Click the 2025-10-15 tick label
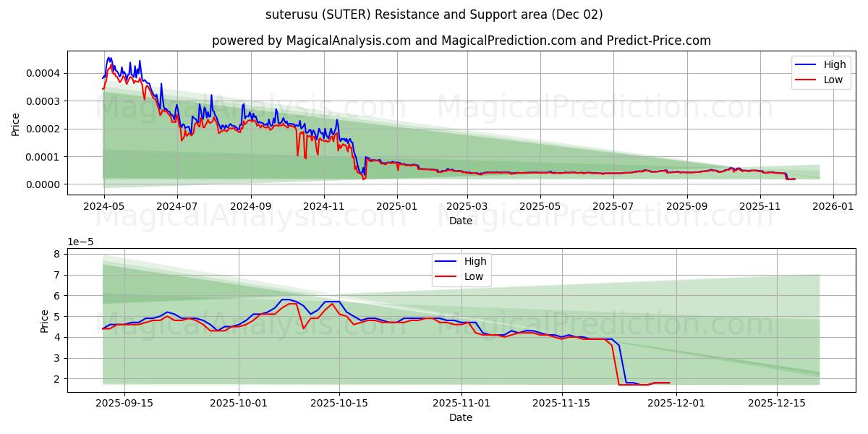 (339, 402)
